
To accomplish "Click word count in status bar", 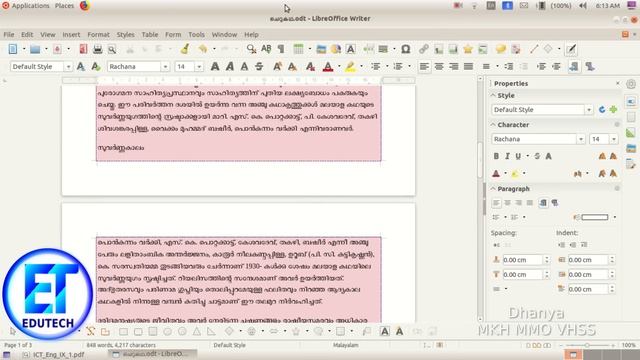I will [x=121, y=345].
